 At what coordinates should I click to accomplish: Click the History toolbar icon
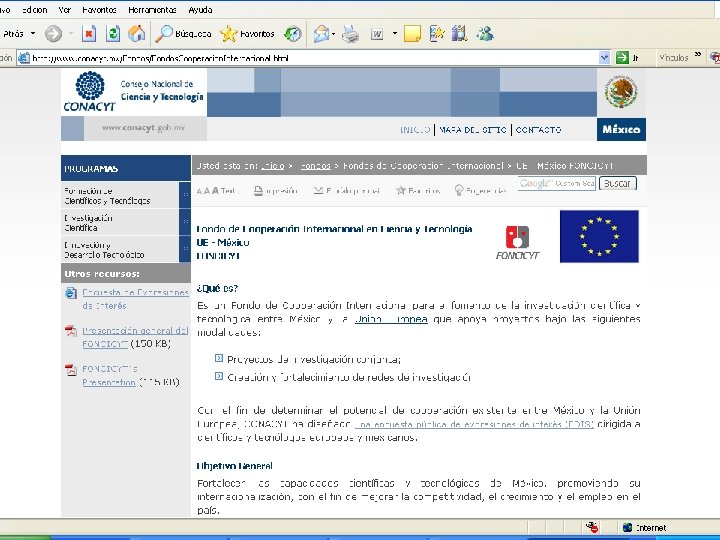(x=292, y=34)
